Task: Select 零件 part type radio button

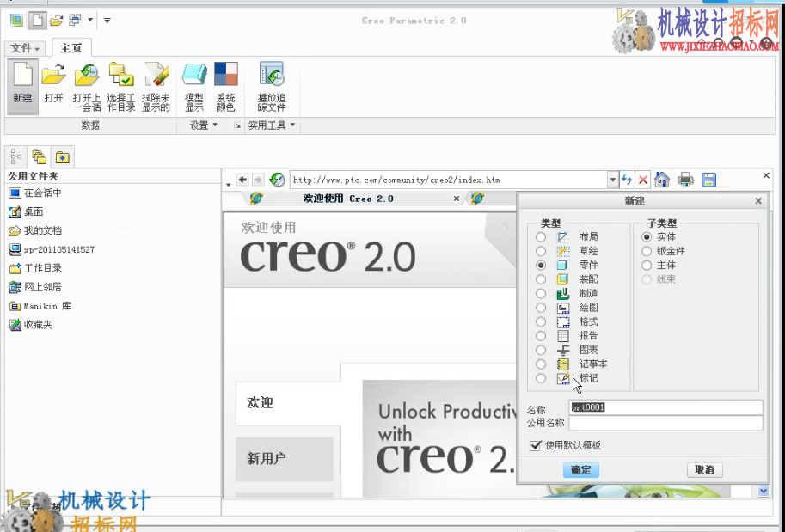Action: [x=541, y=265]
